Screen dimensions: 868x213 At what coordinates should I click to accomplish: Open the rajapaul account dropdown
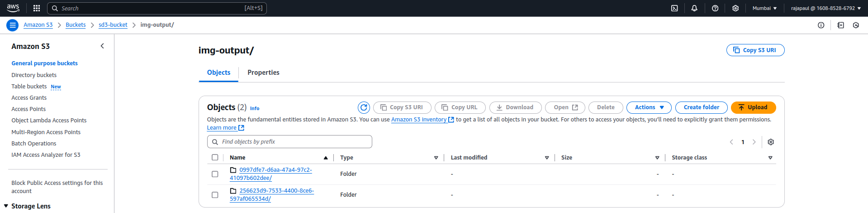coord(826,8)
